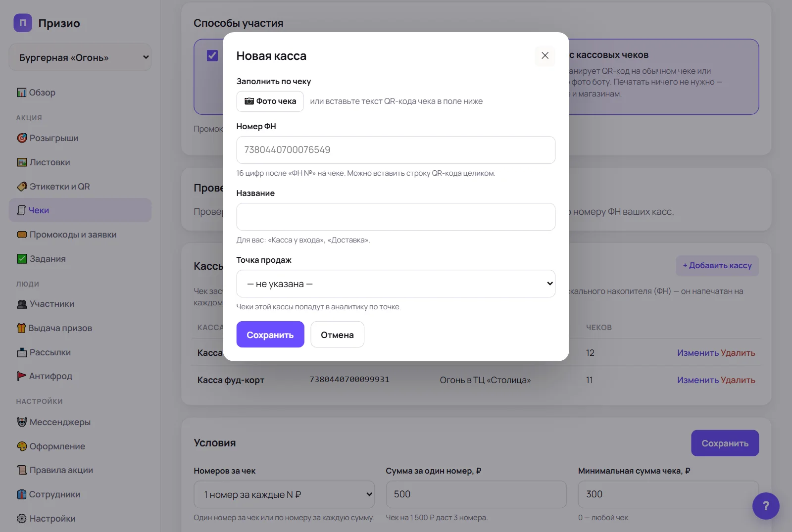Viewport: 792px width, 532px height.
Task: Click Сохранить in the dialog
Action: click(x=270, y=335)
